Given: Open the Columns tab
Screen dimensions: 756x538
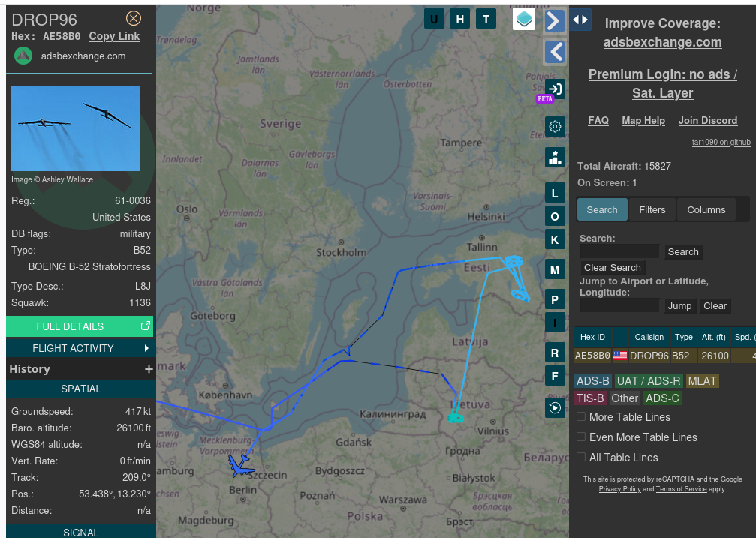Looking at the screenshot, I should click(706, 209).
